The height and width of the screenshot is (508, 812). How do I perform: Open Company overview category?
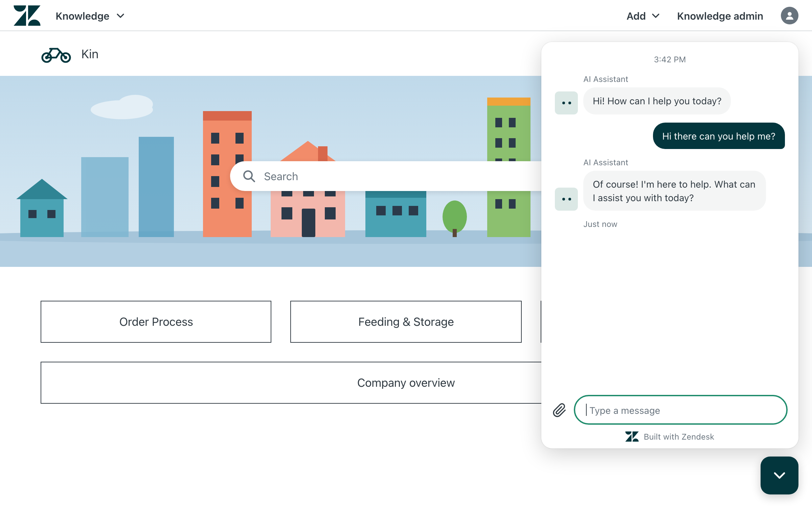click(x=291, y=383)
